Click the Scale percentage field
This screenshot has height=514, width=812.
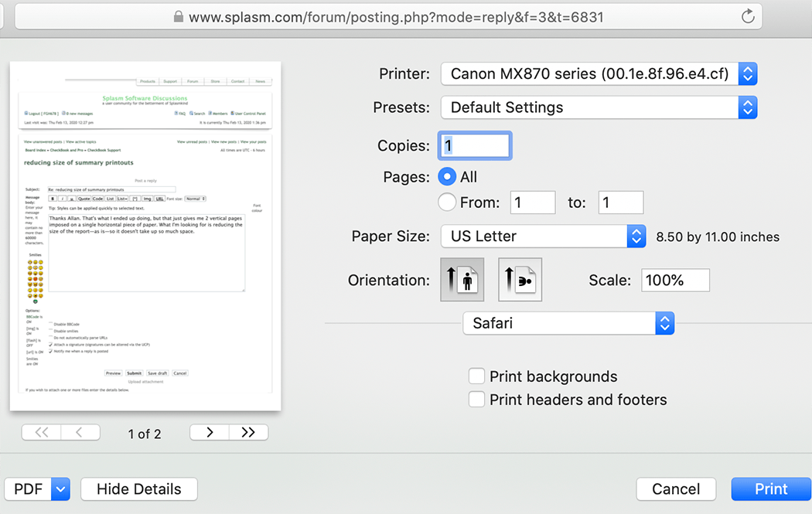coord(675,280)
